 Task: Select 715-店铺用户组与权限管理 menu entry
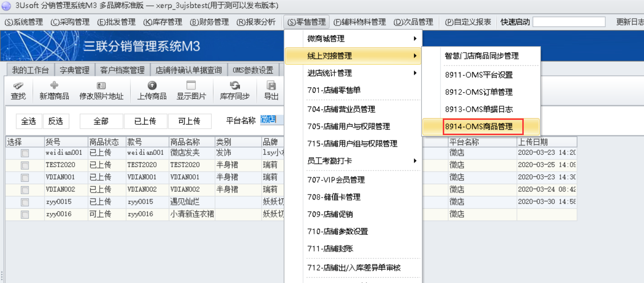click(x=352, y=144)
